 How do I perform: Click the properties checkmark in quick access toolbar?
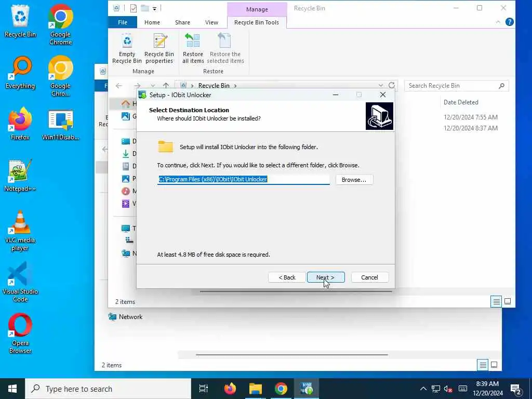tap(134, 8)
